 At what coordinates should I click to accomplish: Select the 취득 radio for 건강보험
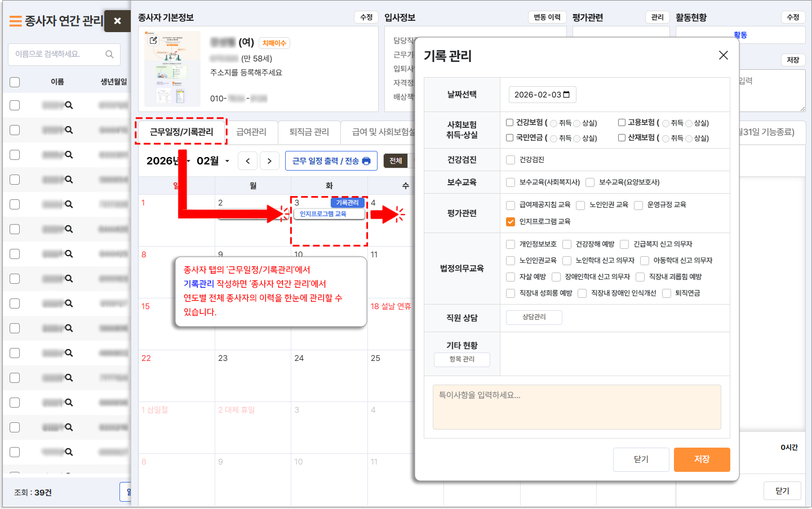click(553, 123)
